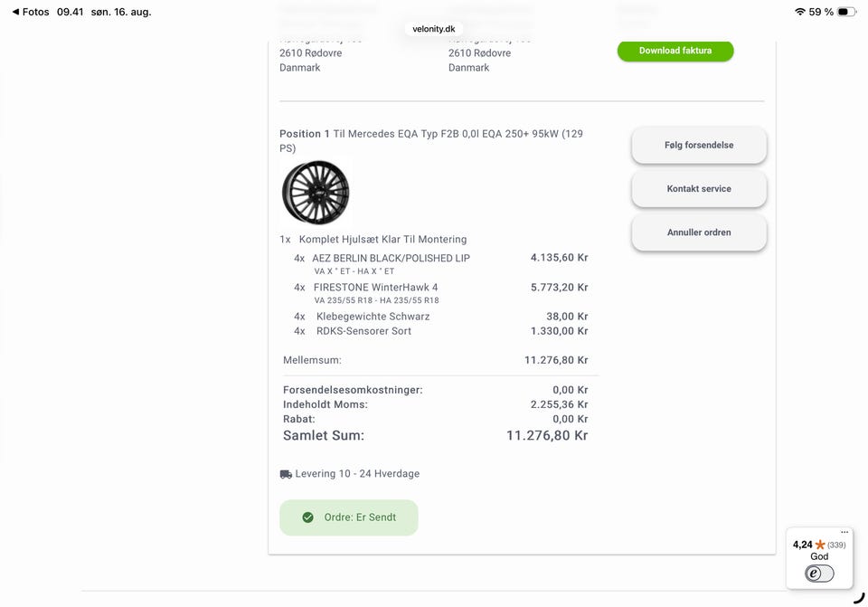Click the Samlet Sum total amount
This screenshot has height=607, width=868.
(x=547, y=436)
